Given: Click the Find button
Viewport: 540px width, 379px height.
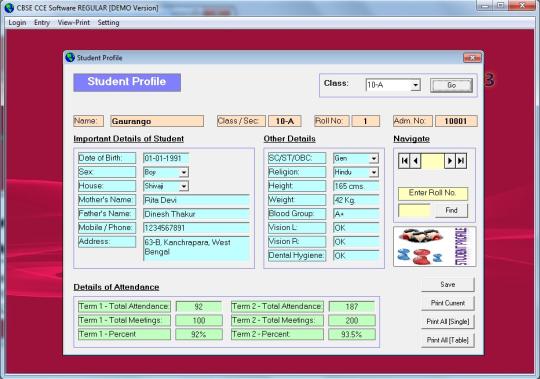Looking at the screenshot, I should pos(451,210).
